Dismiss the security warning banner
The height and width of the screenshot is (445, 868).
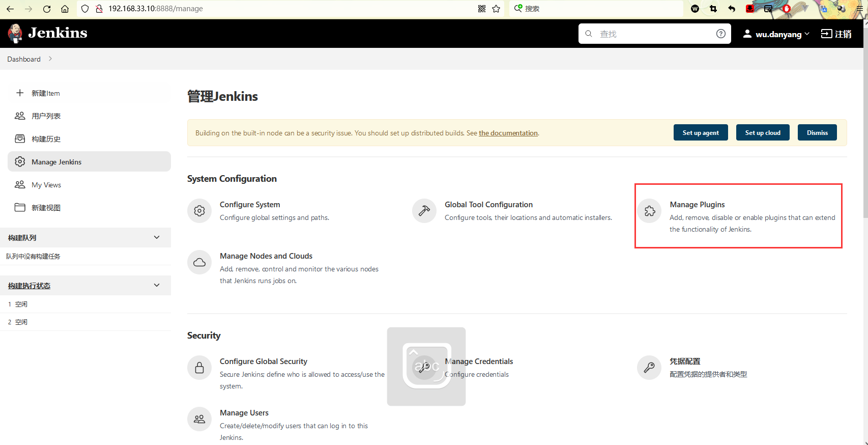(x=817, y=133)
